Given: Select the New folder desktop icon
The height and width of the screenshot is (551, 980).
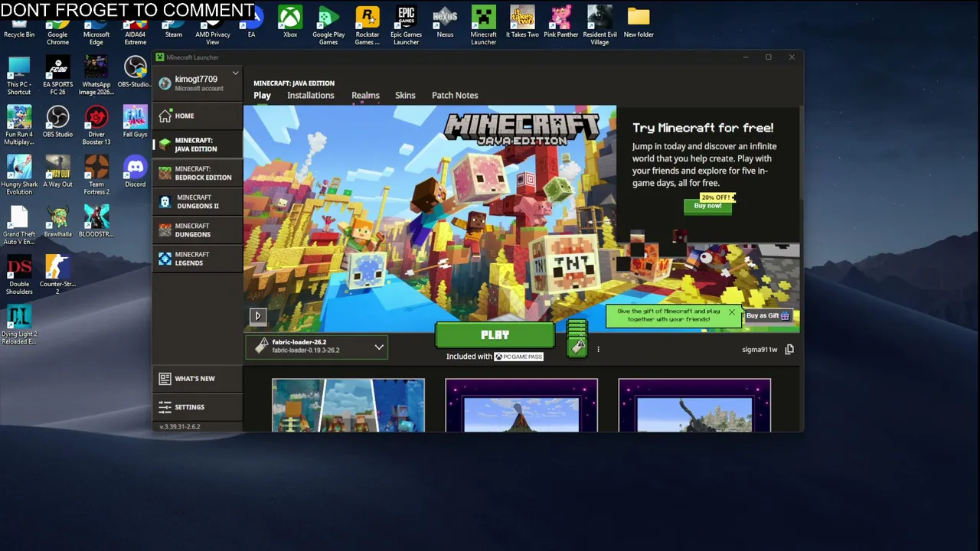Looking at the screenshot, I should [x=639, y=21].
